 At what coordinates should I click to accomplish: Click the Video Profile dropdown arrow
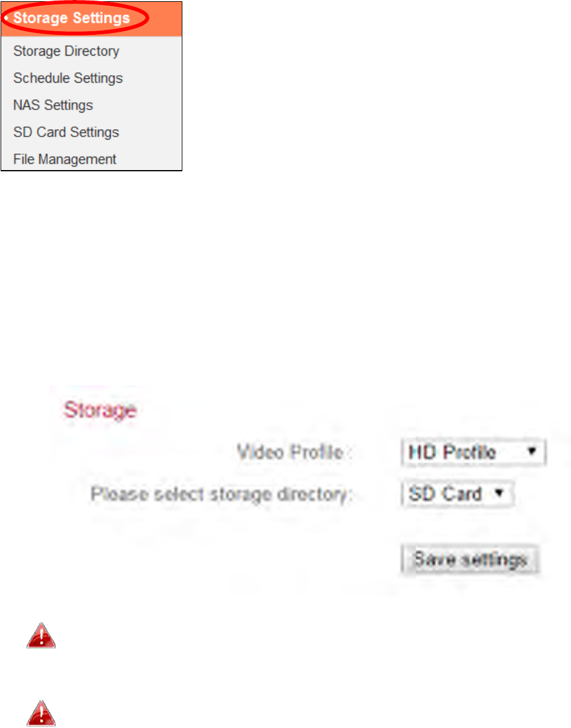tap(532, 451)
